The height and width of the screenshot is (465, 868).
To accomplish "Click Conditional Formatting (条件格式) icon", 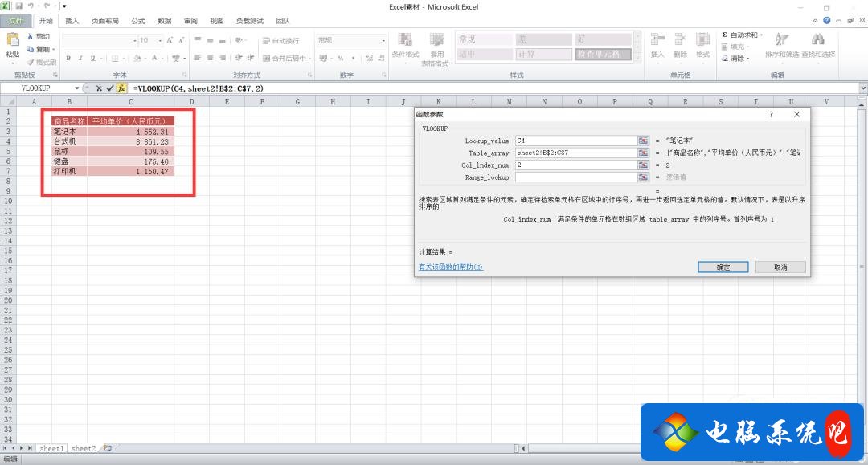I will pos(405,39).
